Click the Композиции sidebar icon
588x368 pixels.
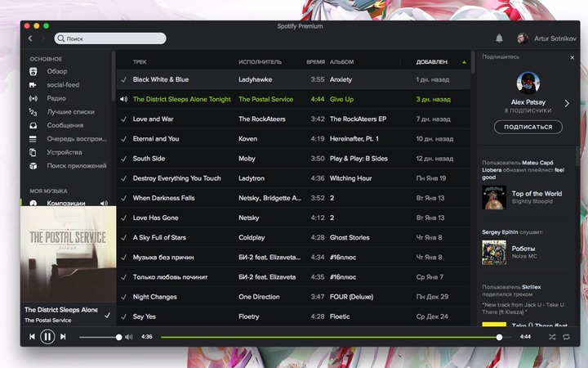(33, 203)
